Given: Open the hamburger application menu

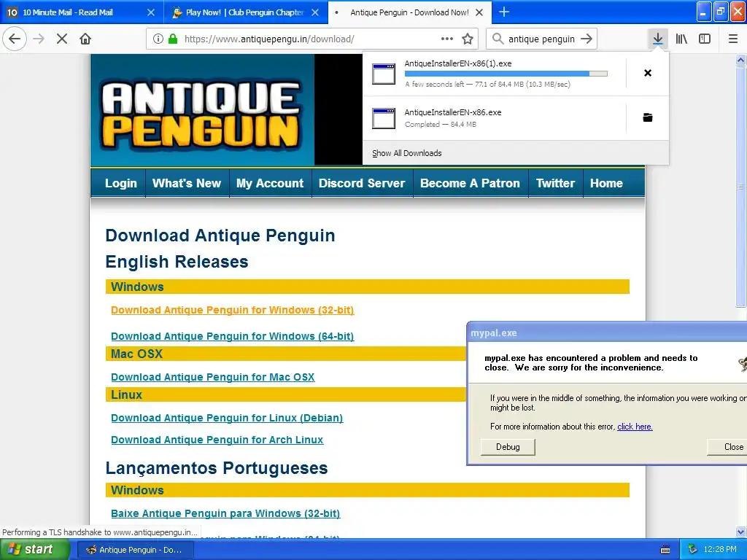Looking at the screenshot, I should tap(733, 39).
